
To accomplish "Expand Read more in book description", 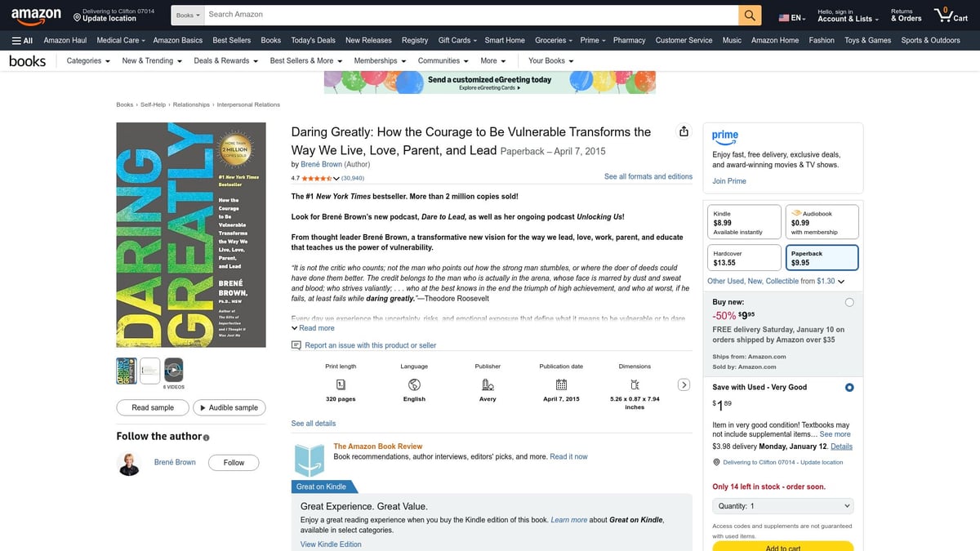I will 313,328.
